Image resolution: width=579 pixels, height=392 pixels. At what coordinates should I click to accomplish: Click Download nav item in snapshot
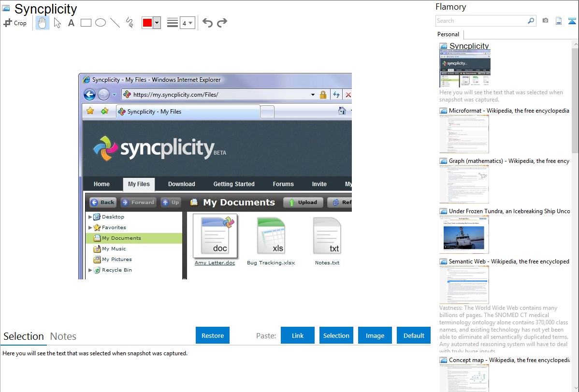point(181,184)
